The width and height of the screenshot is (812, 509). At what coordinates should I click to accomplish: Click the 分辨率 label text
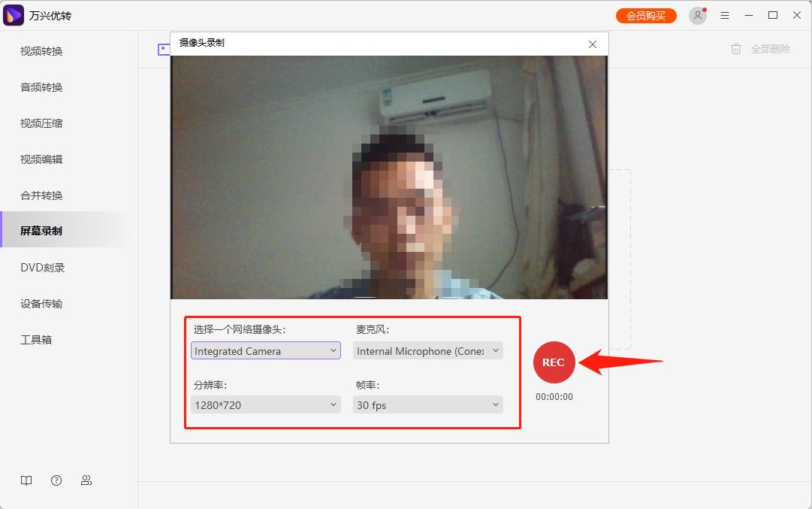click(210, 385)
